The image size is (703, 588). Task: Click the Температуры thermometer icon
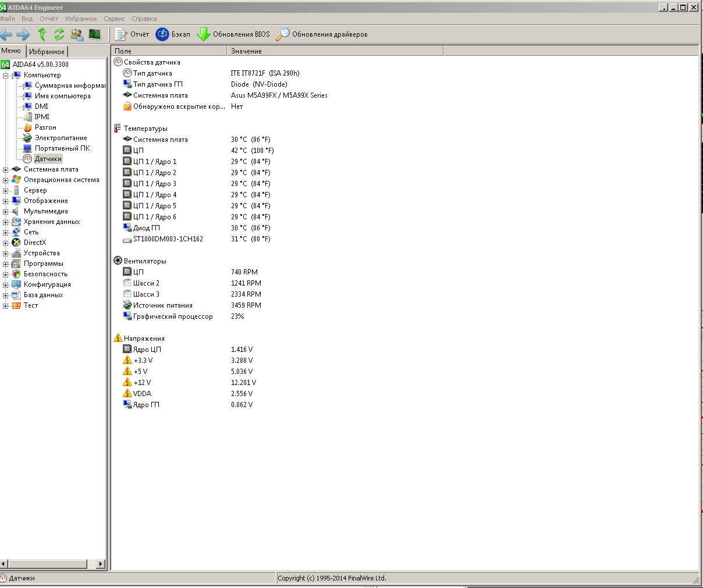[x=118, y=129]
